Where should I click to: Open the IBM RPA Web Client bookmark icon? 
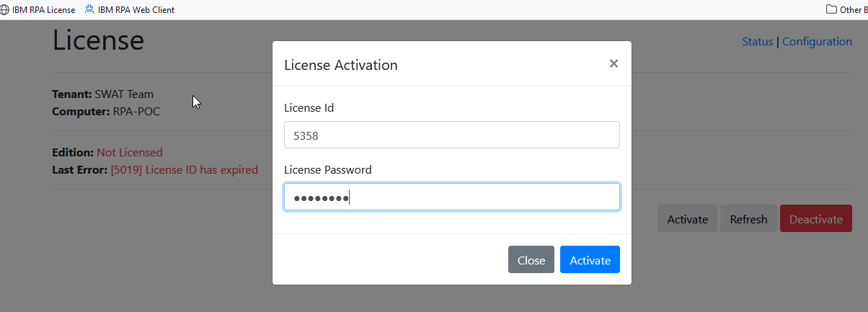89,9
